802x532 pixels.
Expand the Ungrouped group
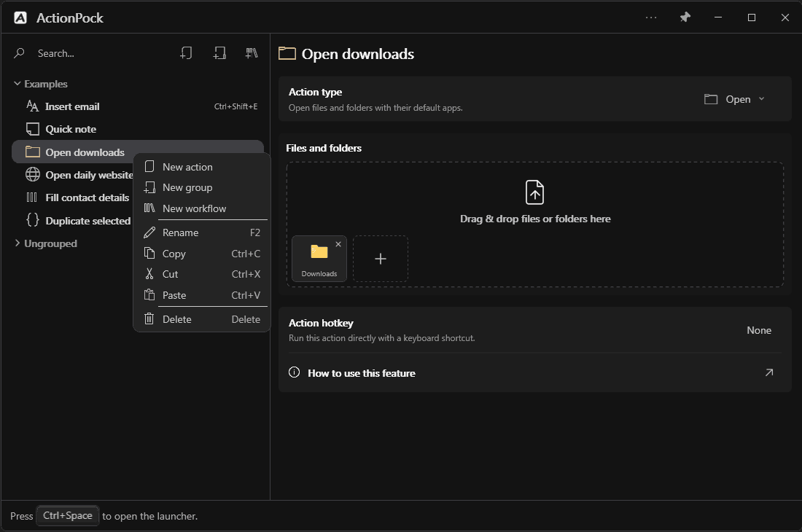pos(17,243)
